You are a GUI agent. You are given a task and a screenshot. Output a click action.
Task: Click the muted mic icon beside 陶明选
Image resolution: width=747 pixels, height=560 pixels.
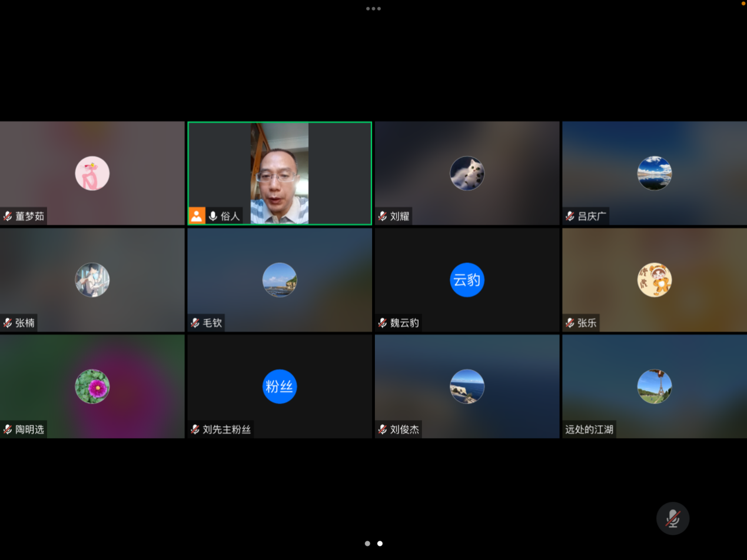click(8, 429)
